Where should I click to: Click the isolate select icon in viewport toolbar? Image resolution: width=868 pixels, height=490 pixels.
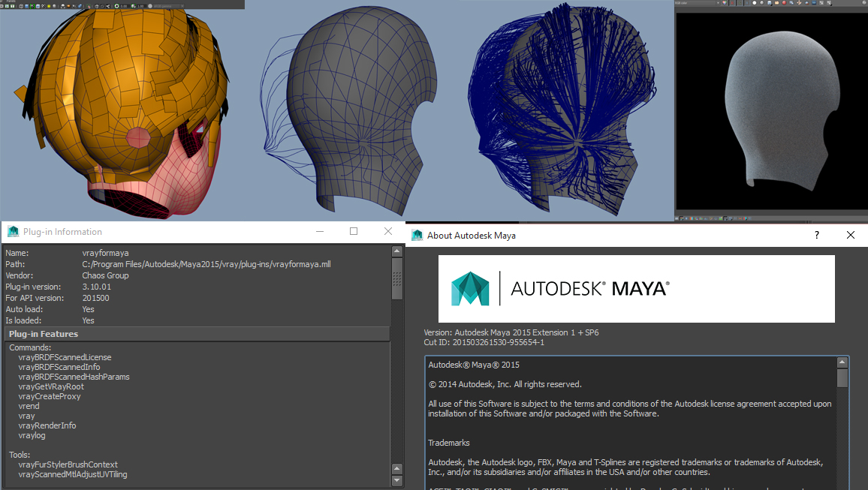[x=88, y=6]
